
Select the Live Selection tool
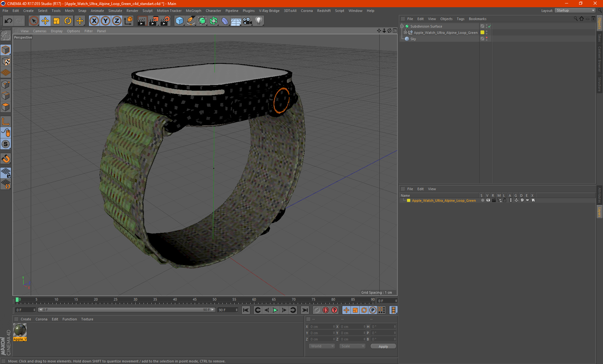coord(34,21)
